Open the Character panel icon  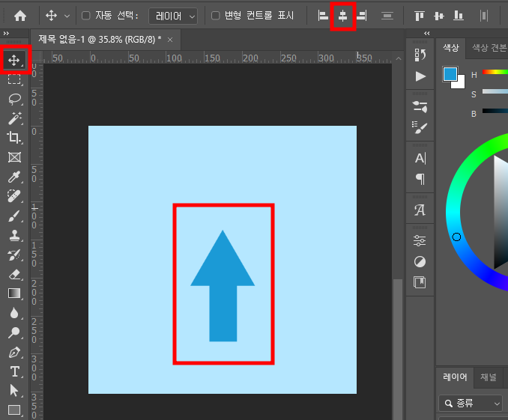coord(420,159)
